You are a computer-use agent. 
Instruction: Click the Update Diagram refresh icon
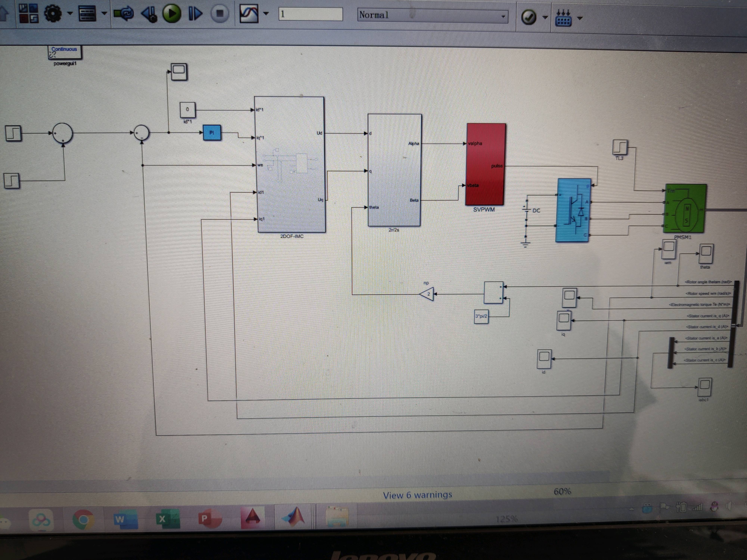tap(124, 14)
